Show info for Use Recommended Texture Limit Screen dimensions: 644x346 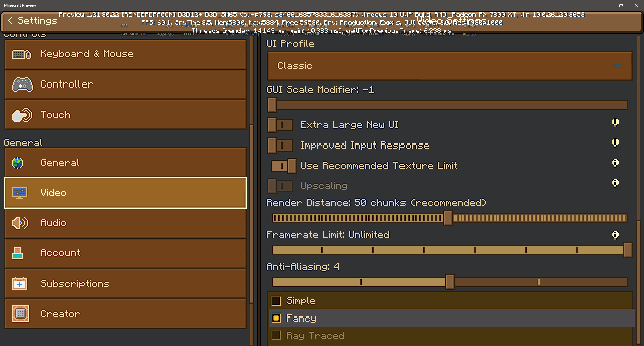[615, 163]
